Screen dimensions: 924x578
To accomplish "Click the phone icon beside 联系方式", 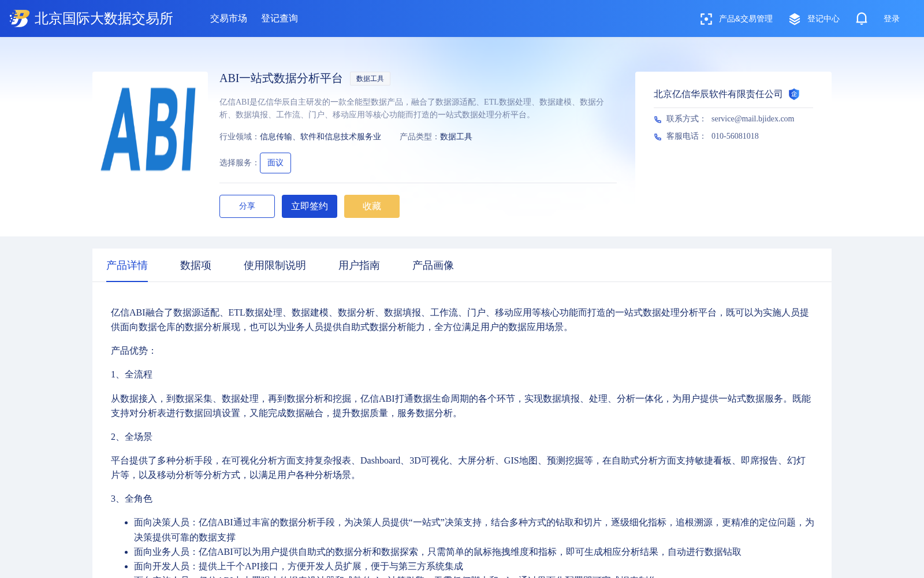I will coord(658,120).
